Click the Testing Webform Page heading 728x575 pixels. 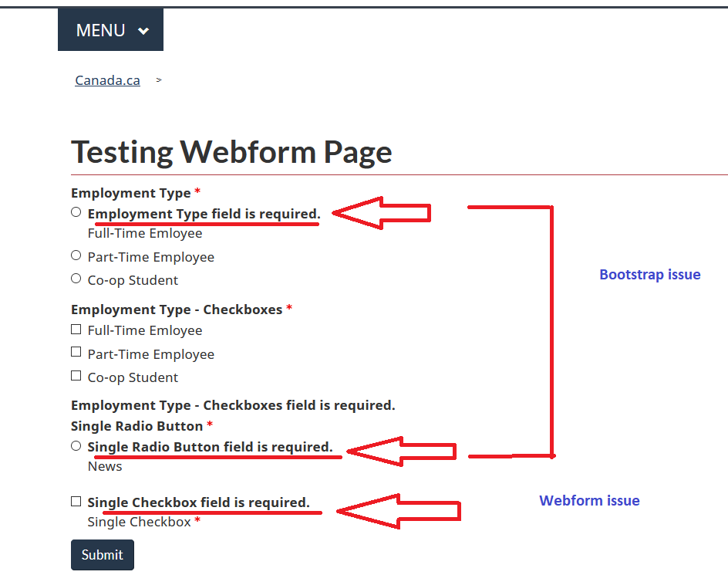(231, 151)
